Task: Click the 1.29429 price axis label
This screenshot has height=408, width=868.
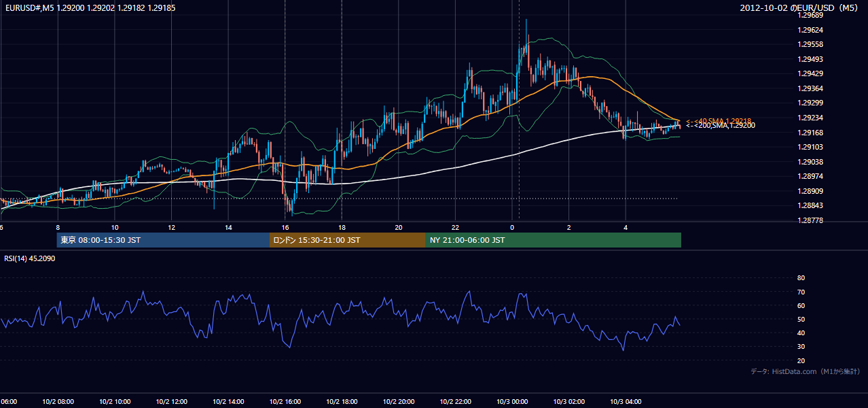Action: [811, 73]
